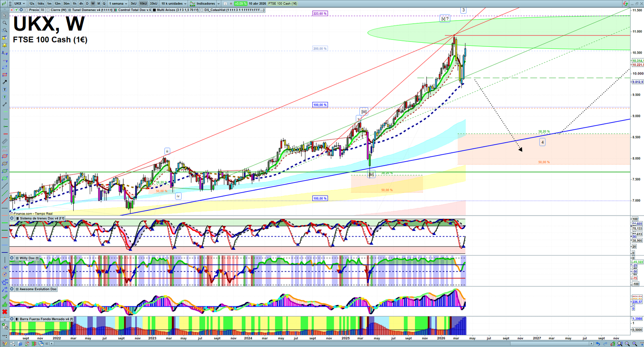Click the wave 4 label box
The height and width of the screenshot is (347, 644).
tap(543, 142)
